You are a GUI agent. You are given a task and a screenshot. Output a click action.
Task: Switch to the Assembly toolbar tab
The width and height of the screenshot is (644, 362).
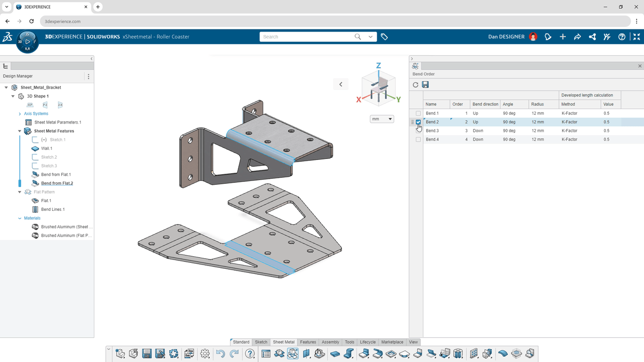(330, 342)
